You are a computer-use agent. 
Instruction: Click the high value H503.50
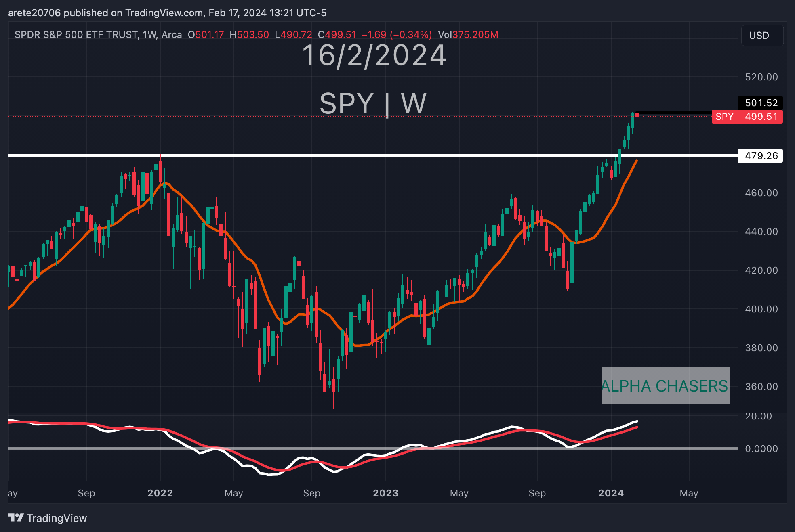point(249,35)
